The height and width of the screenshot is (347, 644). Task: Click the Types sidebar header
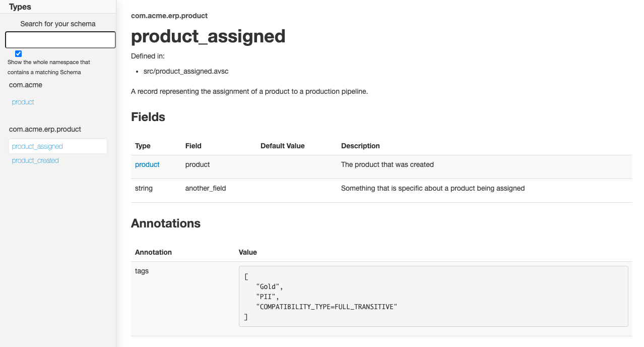(x=20, y=7)
